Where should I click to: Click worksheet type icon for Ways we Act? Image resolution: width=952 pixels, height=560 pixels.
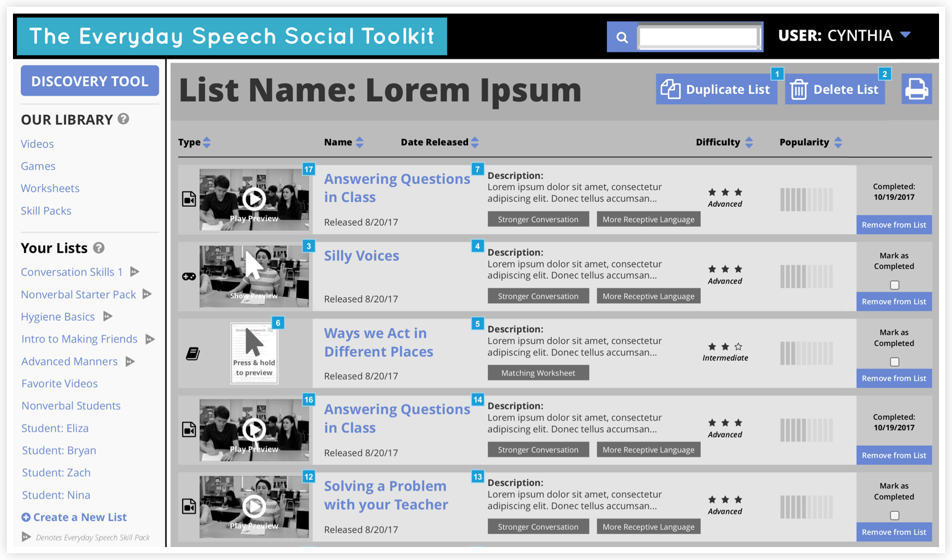click(x=193, y=354)
